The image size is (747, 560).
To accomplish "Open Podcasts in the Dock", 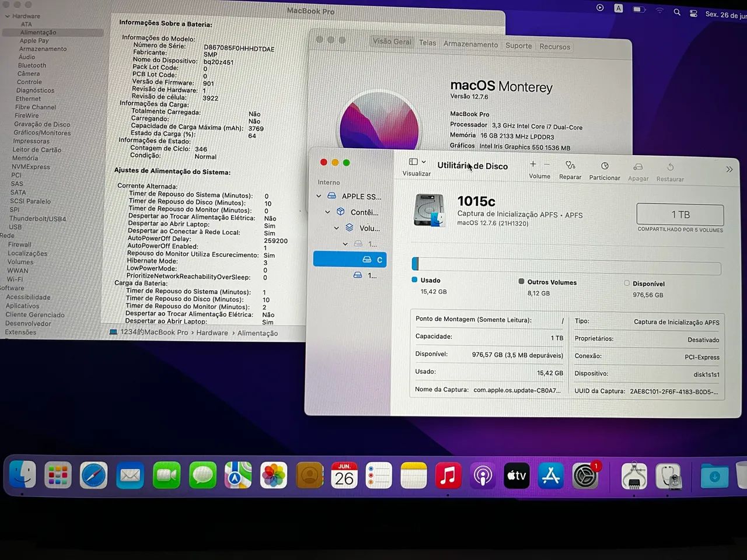I will tap(483, 476).
